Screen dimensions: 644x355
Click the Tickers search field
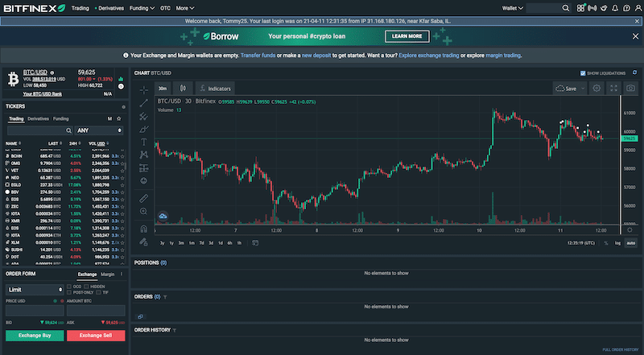40,130
